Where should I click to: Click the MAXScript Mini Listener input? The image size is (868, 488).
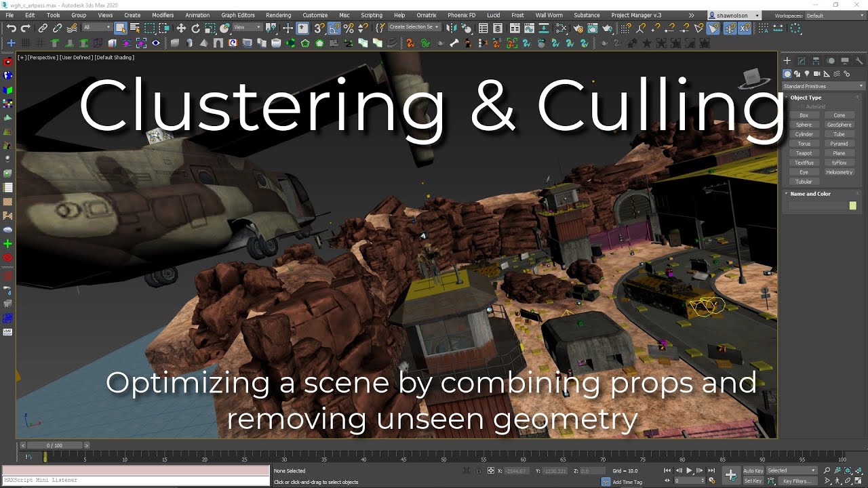(136, 480)
